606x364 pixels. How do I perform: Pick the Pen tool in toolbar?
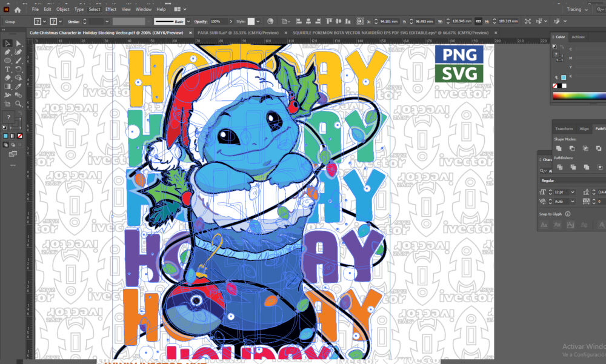coord(7,52)
